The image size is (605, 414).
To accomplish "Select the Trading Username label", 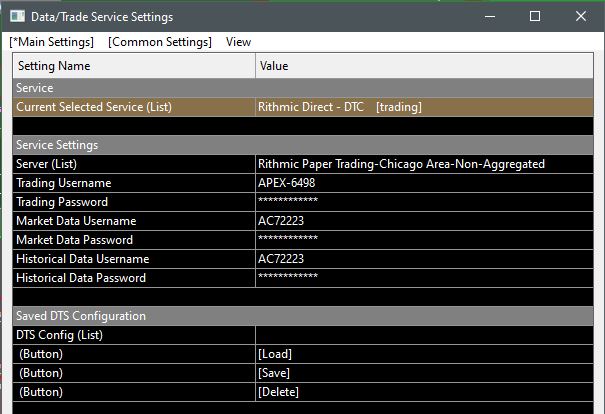I will pyautogui.click(x=64, y=183).
